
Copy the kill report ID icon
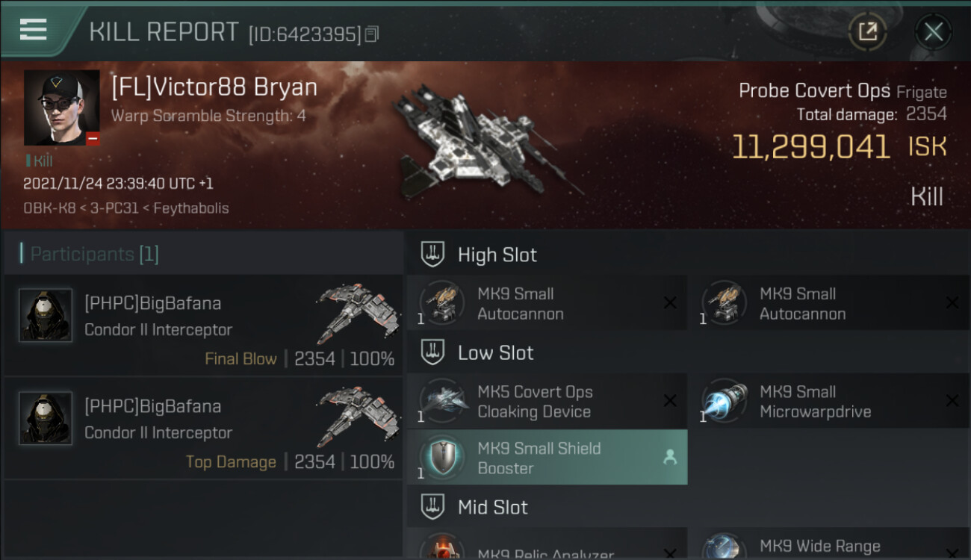(371, 34)
